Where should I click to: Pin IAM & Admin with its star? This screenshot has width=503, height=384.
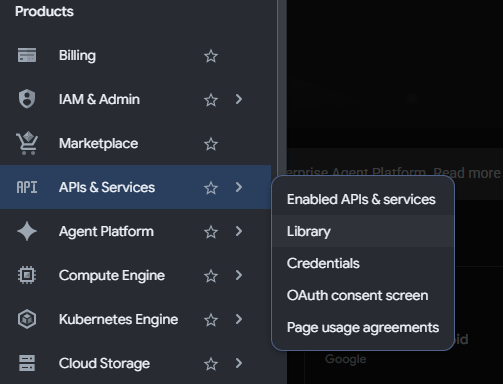pos(211,100)
